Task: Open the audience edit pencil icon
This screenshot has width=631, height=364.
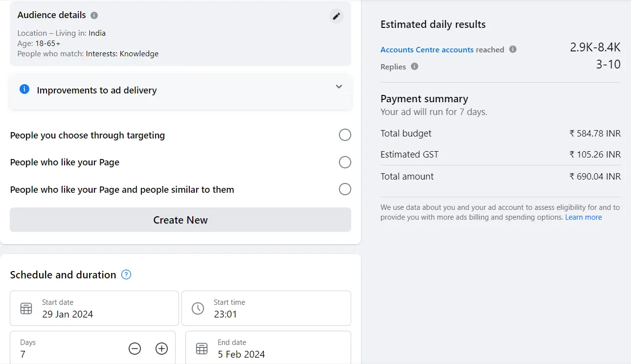Action: (x=336, y=16)
